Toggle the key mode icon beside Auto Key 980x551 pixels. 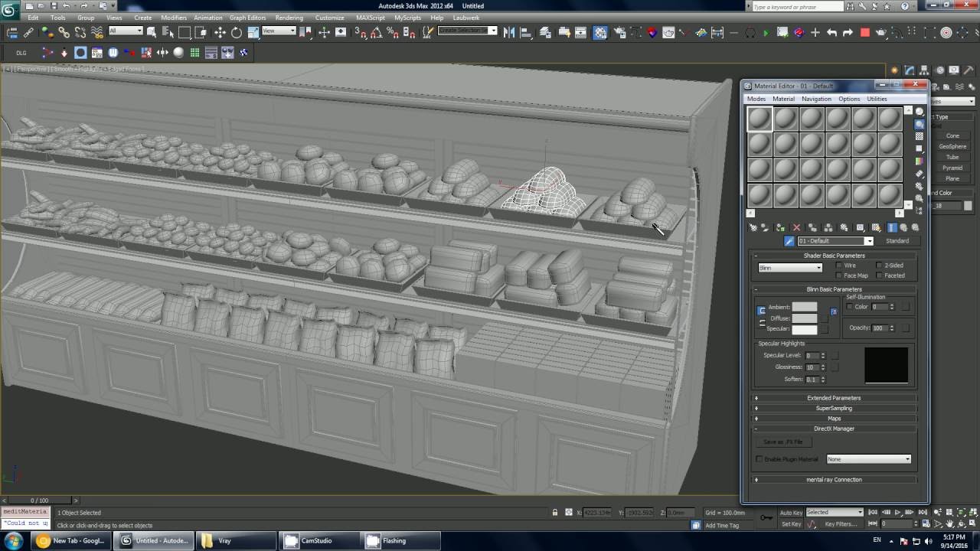(766, 518)
